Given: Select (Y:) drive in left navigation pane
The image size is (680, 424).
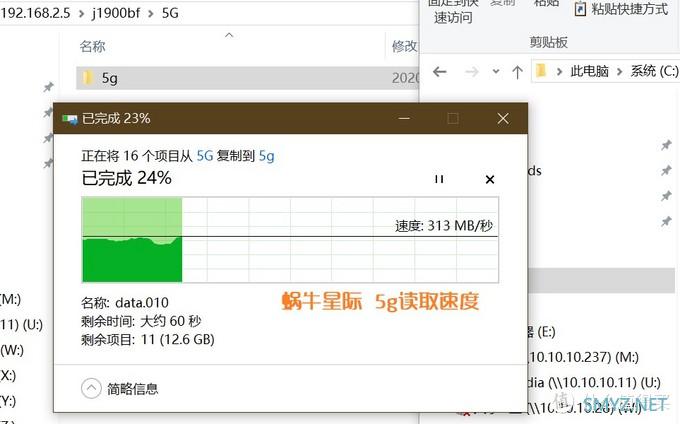Looking at the screenshot, I should click(x=8, y=401).
